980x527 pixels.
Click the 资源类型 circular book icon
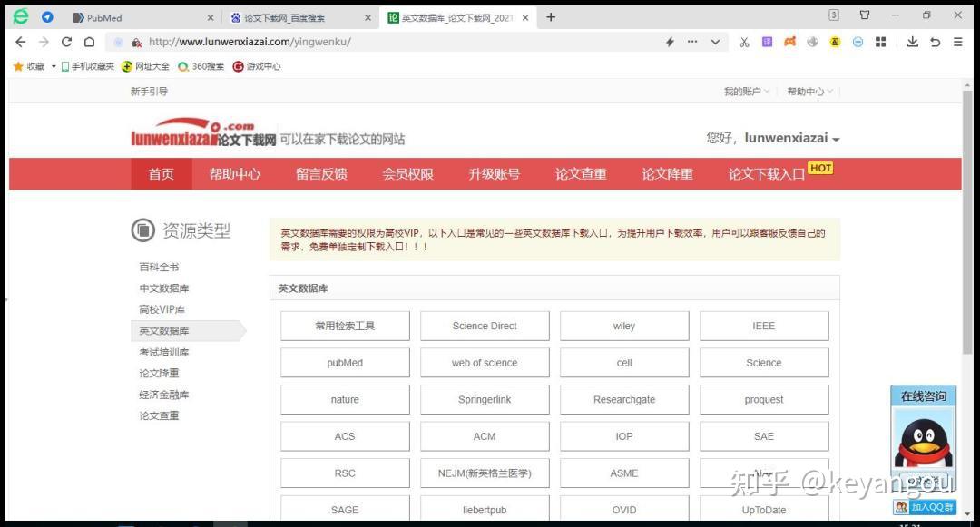pos(142,230)
